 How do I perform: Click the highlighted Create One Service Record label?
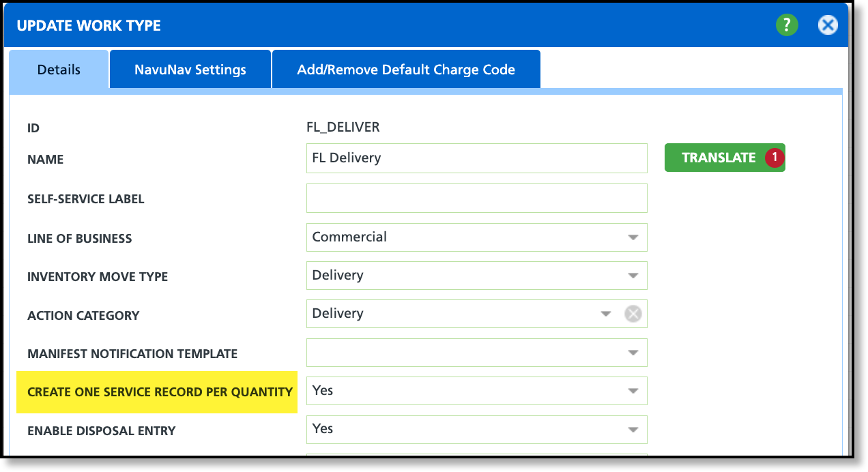coord(160,392)
